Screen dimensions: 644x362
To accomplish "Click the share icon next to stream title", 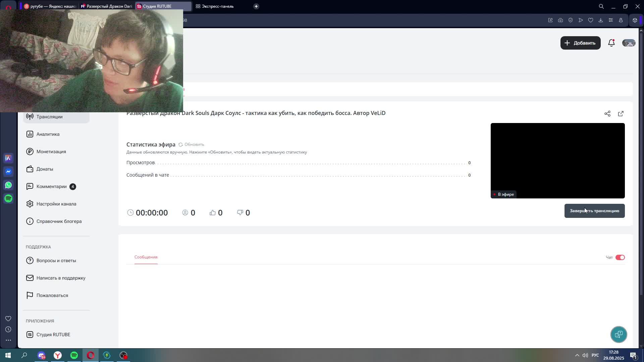I will tap(607, 114).
